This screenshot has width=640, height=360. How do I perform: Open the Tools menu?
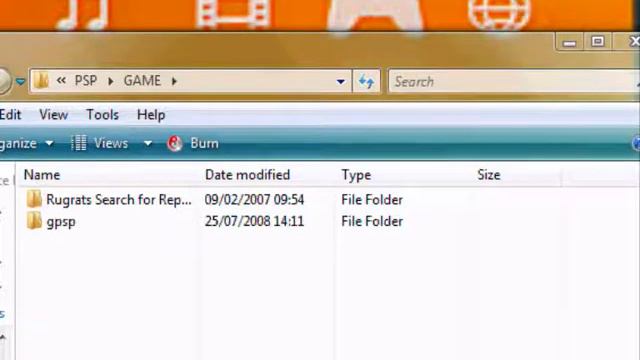coord(102,115)
